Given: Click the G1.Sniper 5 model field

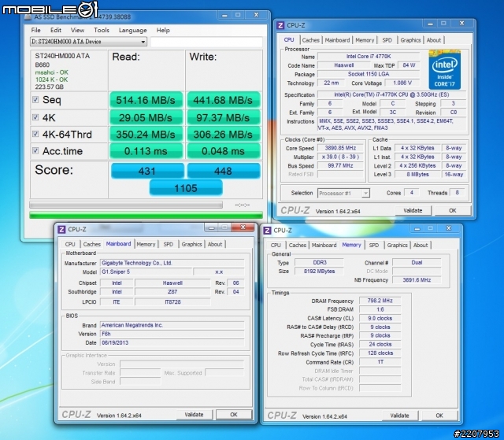Looking at the screenshot, I should coord(146,272).
